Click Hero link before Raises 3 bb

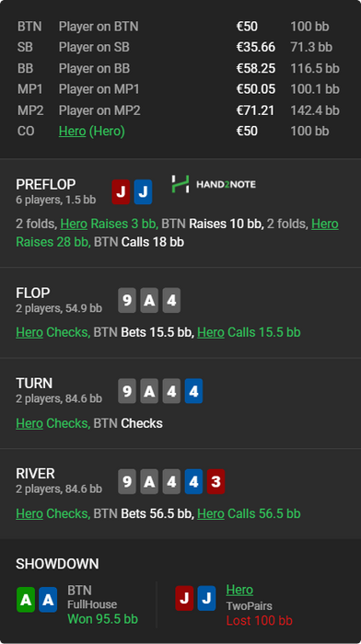point(74,224)
